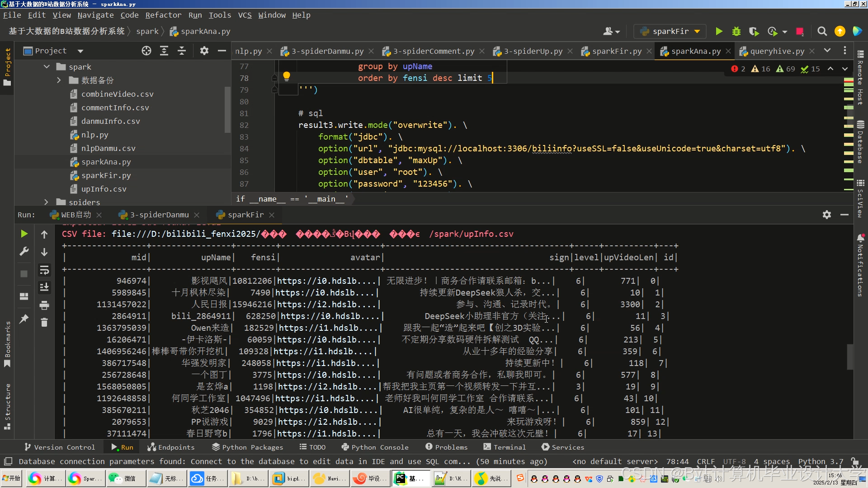This screenshot has width=868, height=488.
Task: Open the Refactor menu
Action: click(163, 15)
